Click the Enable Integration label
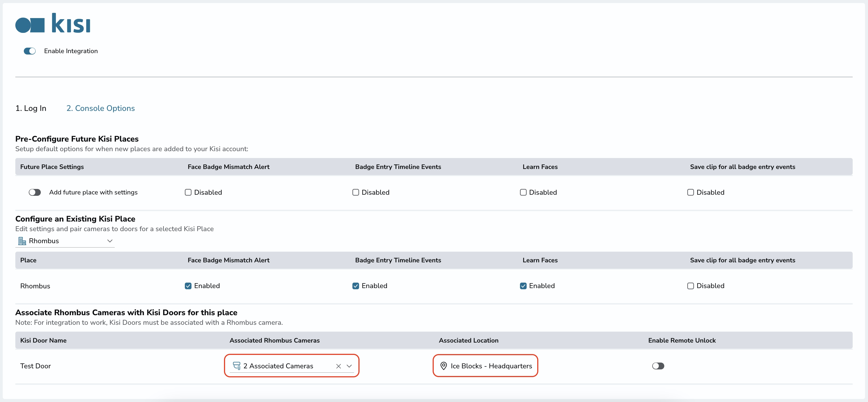The width and height of the screenshot is (868, 402). tap(71, 51)
